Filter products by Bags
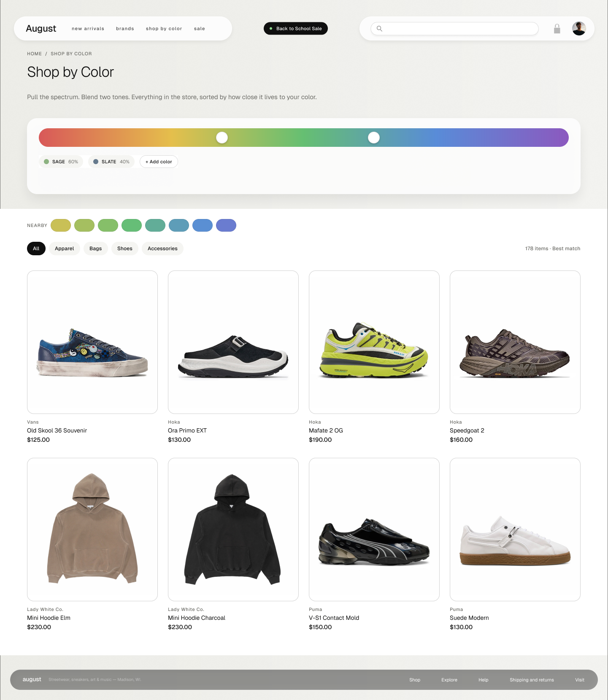This screenshot has width=608, height=700. tap(96, 249)
